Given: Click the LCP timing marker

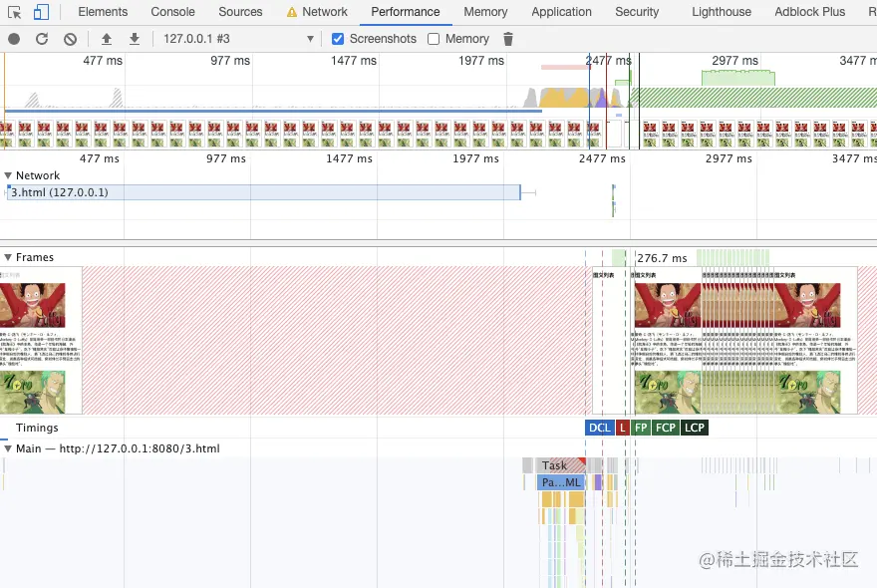Looking at the screenshot, I should click(694, 428).
